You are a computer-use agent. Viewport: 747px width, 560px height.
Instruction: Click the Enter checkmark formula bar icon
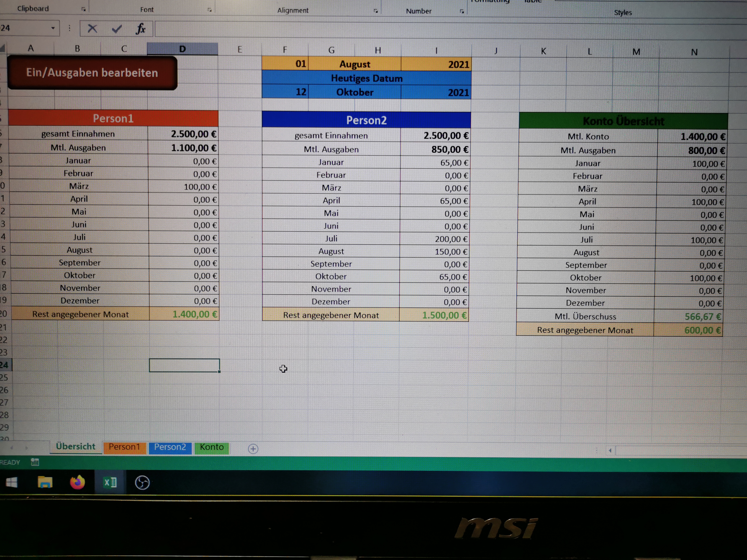[117, 29]
